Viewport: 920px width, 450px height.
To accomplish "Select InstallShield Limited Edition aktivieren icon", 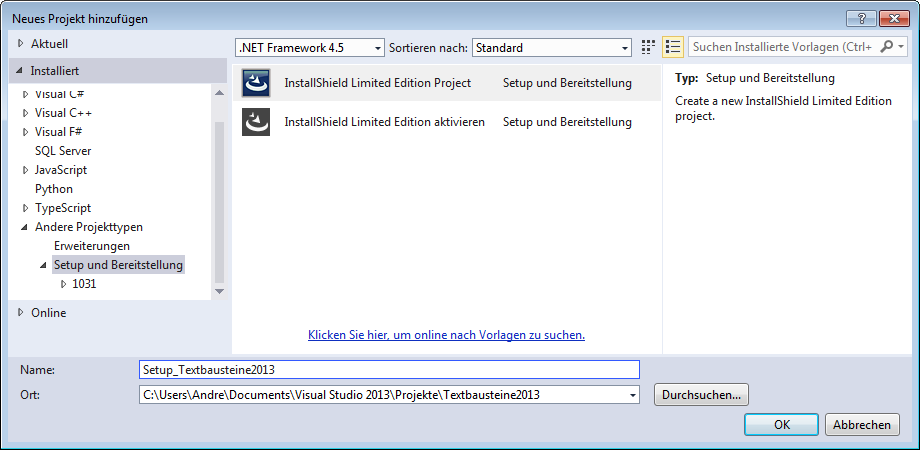I will click(256, 122).
